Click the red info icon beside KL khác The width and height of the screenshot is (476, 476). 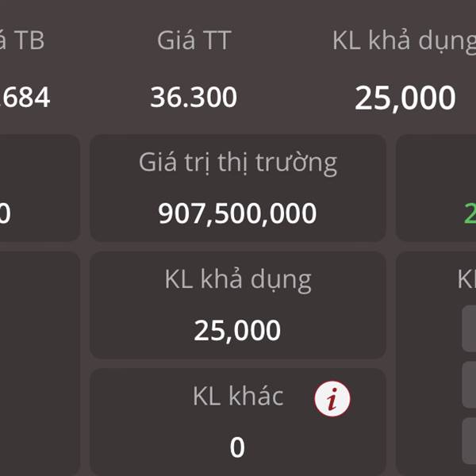332,398
